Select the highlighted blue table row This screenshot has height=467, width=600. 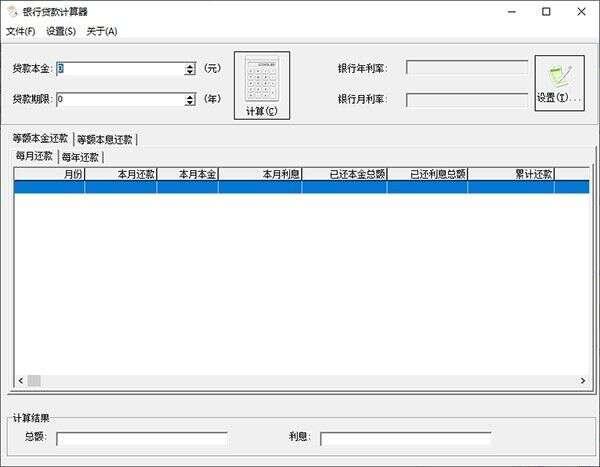[x=302, y=187]
